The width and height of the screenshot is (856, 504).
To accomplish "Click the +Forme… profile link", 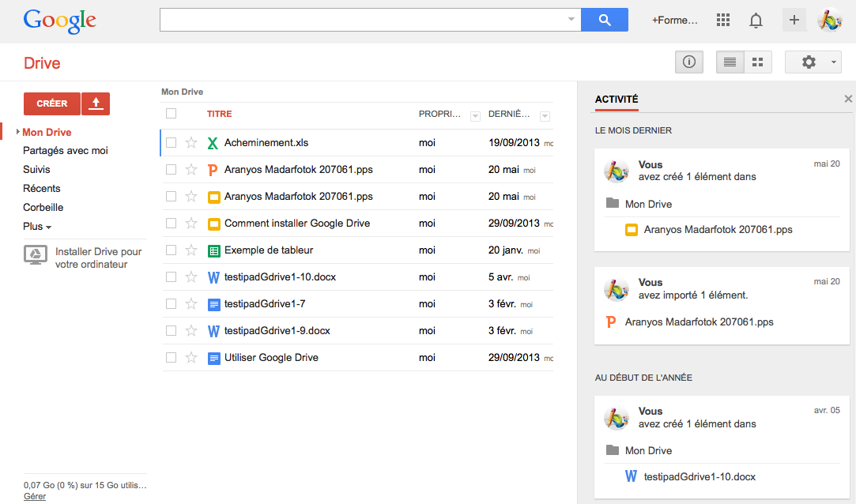I will click(x=674, y=21).
